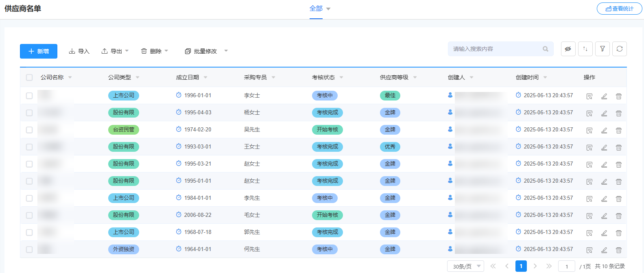644x273 pixels.
Task: Click the 导入 import button
Action: 79,51
